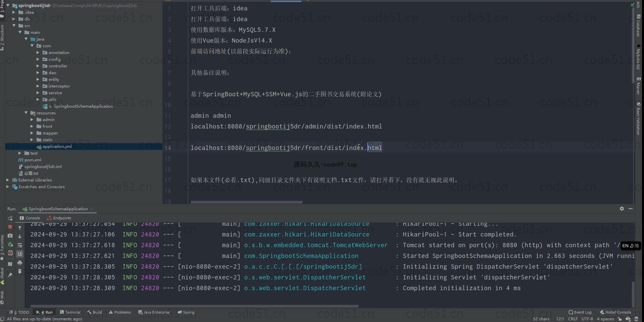Click the up arrow in console toolbar
The width and height of the screenshot is (644, 322).
20,228
